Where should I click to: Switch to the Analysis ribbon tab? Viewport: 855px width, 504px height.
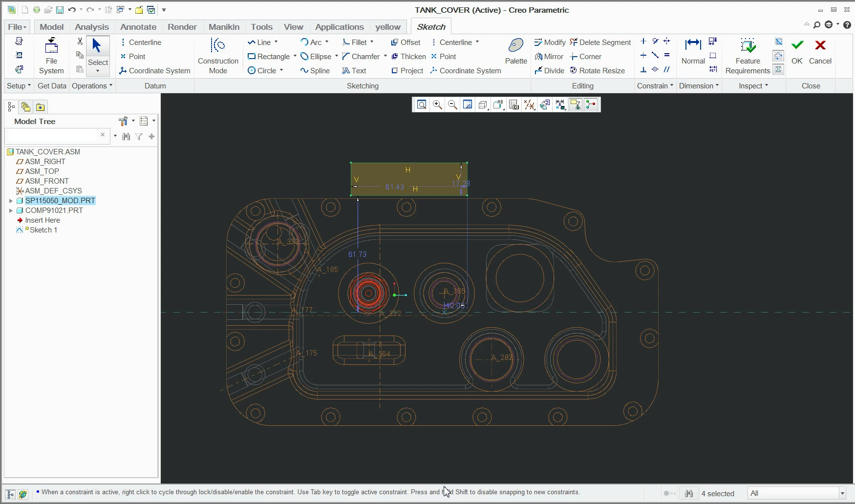(92, 27)
